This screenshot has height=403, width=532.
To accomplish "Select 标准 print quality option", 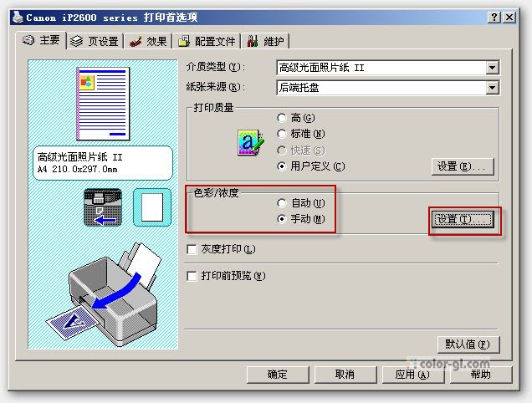I will tap(282, 134).
